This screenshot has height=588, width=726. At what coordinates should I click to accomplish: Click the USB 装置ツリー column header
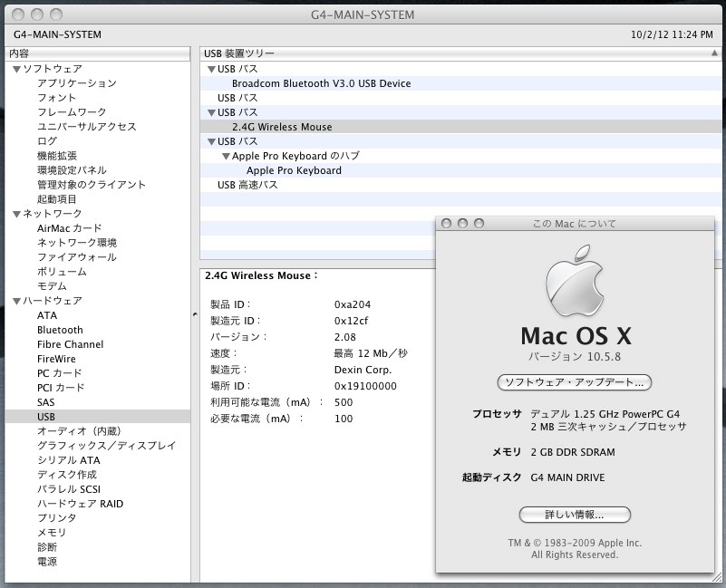[x=460, y=53]
